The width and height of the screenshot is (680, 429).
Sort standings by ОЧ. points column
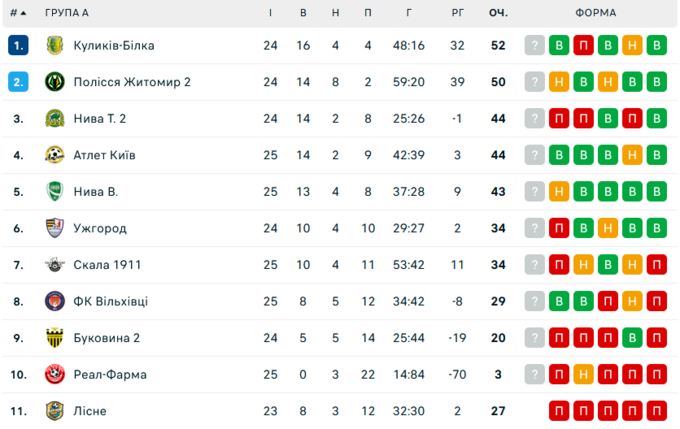tap(498, 13)
